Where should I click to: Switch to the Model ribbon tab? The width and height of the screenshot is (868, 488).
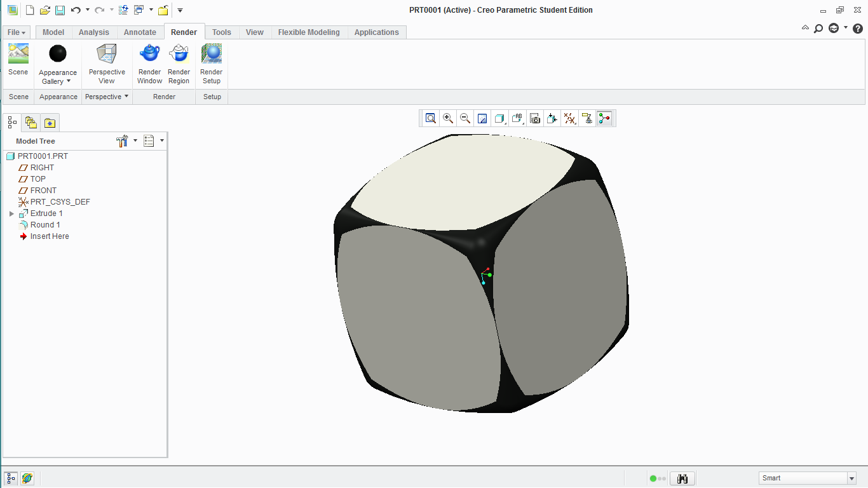click(53, 32)
